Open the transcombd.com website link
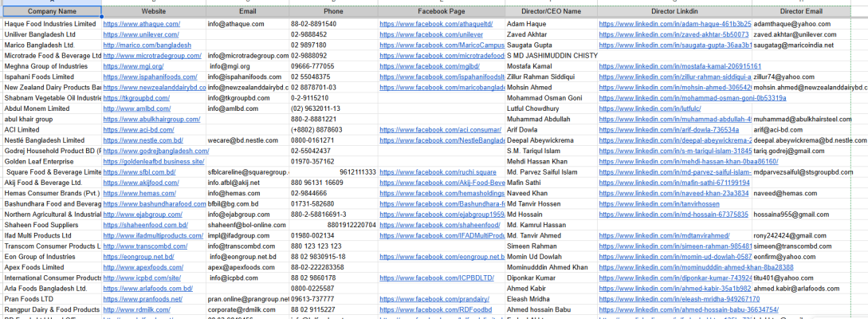This screenshot has height=319, width=868. coord(146,246)
